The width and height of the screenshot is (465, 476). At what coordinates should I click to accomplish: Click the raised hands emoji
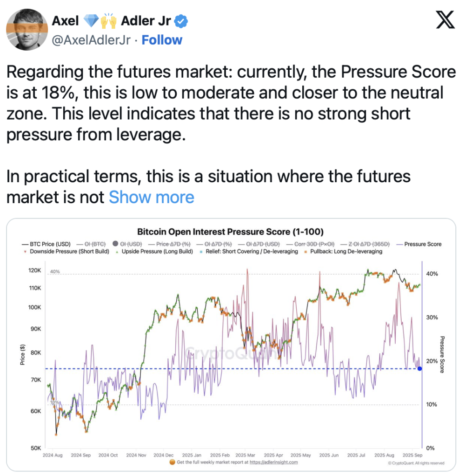click(108, 21)
